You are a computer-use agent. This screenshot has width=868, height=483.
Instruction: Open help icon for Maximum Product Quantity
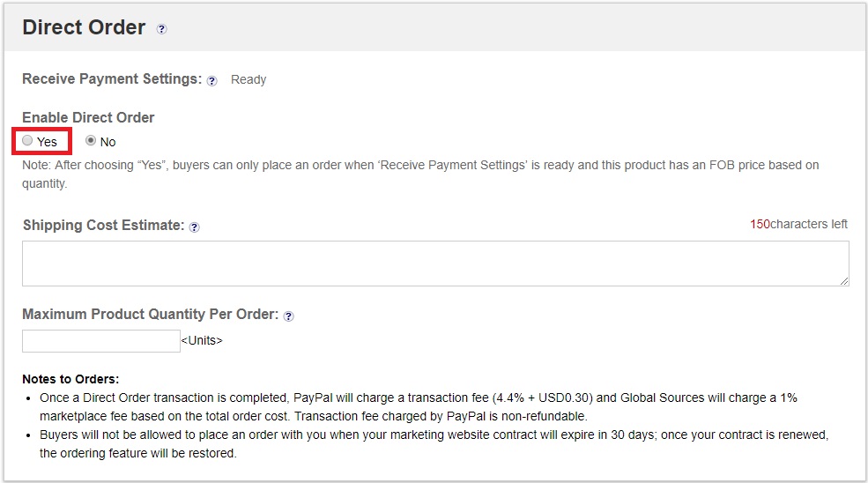[x=288, y=316]
